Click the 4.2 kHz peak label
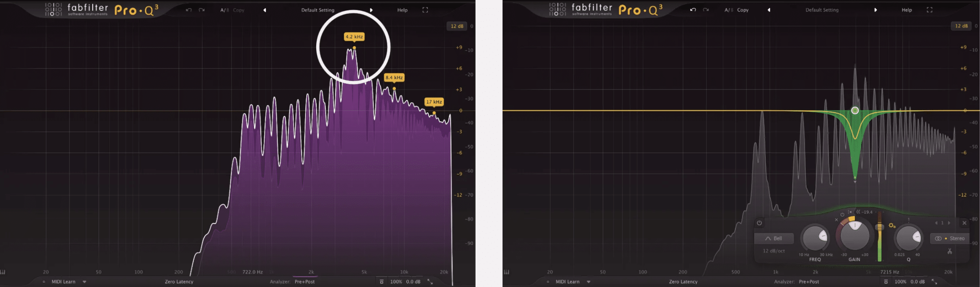This screenshot has height=287, width=980. pos(354,37)
